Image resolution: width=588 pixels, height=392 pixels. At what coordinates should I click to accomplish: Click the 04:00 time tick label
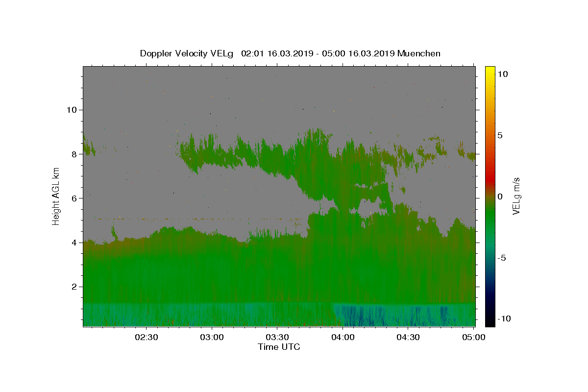click(343, 337)
